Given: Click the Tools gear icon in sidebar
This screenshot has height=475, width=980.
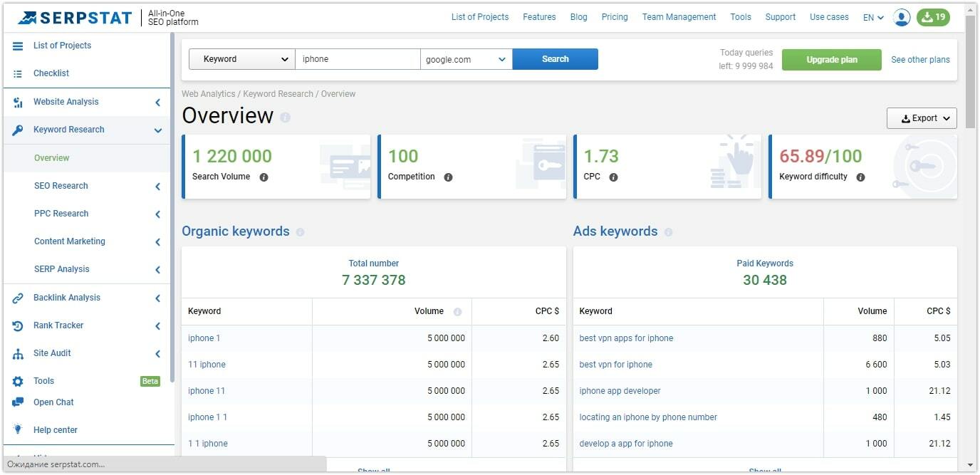Looking at the screenshot, I should click(18, 381).
